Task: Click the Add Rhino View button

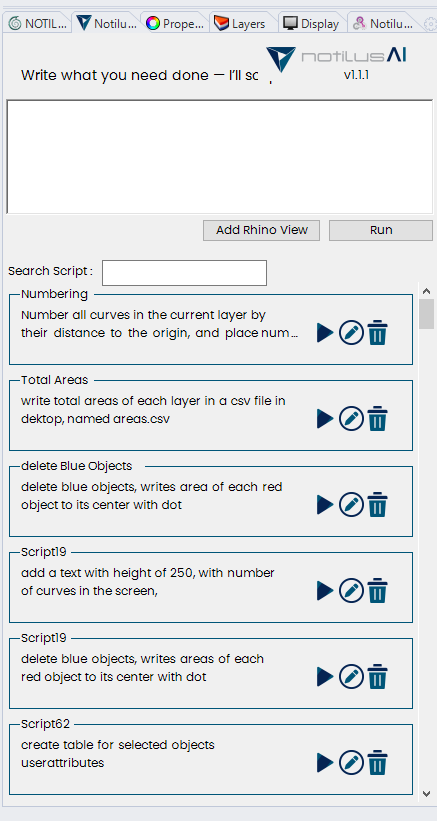Action: click(x=261, y=230)
